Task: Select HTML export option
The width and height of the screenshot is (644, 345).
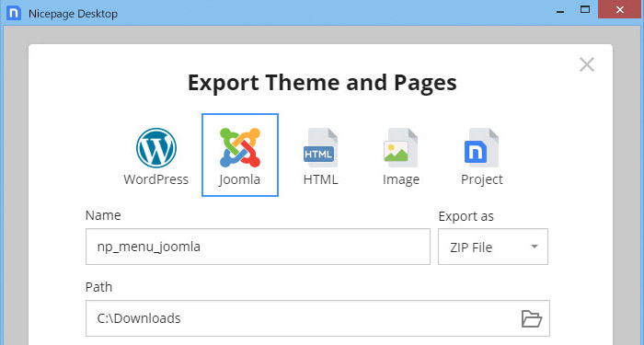Action: tap(320, 156)
